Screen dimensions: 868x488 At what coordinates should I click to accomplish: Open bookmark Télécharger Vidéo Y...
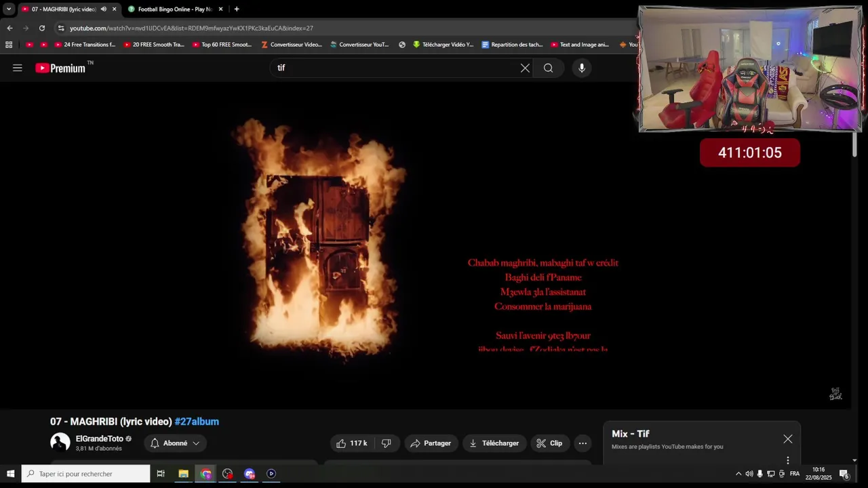coord(443,45)
